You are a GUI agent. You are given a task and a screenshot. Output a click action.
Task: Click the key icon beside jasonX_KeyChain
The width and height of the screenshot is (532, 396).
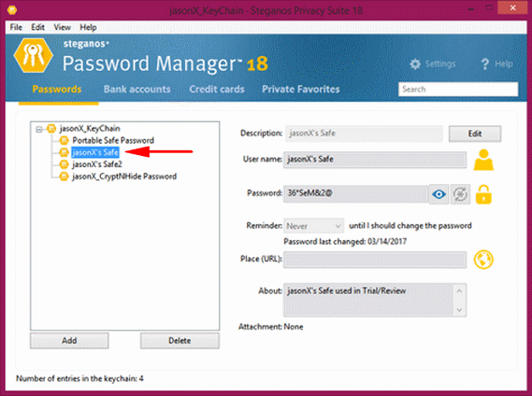(51, 129)
